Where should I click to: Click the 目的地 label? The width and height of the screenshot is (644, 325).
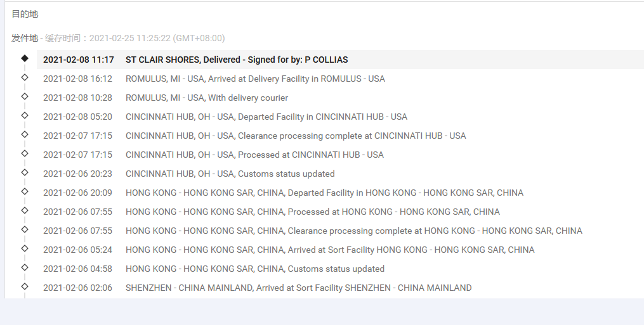point(25,14)
